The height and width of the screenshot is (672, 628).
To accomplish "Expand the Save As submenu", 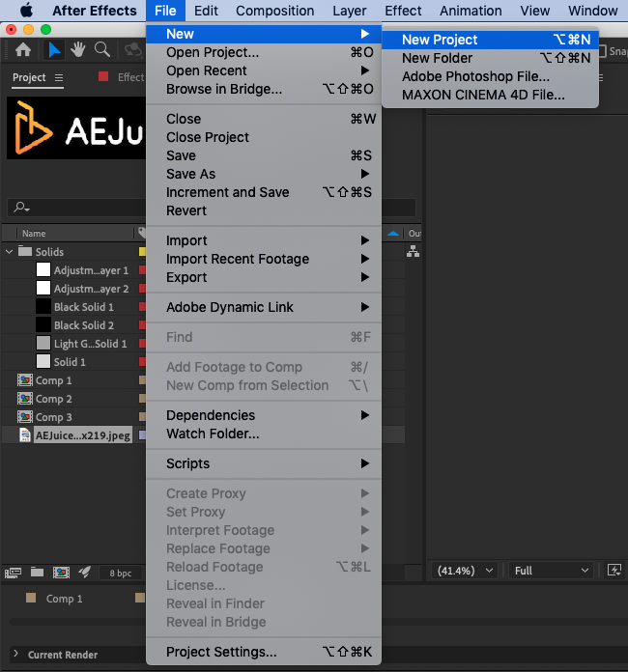I will point(264,174).
